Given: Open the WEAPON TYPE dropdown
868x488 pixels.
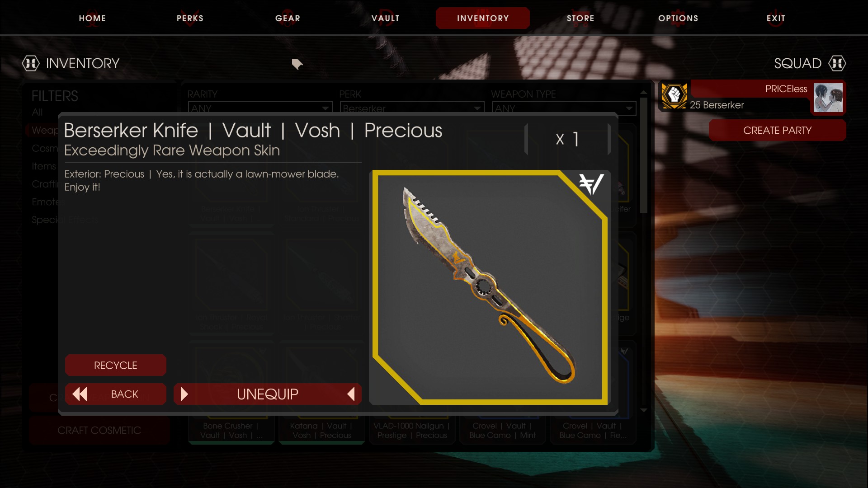Looking at the screenshot, I should pos(564,108).
